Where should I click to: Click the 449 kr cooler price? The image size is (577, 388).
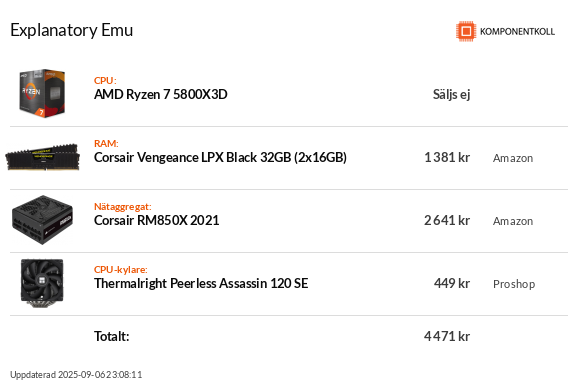[x=452, y=283]
